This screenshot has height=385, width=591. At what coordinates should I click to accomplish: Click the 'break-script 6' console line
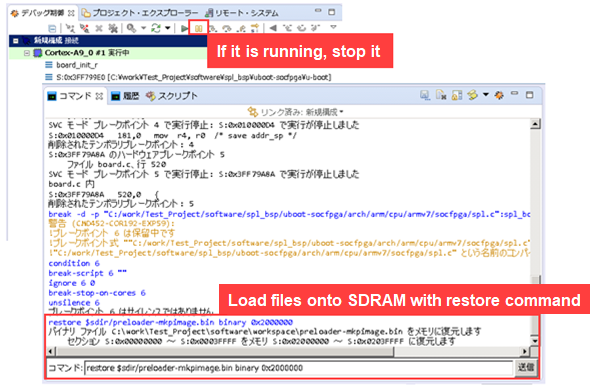click(87, 273)
